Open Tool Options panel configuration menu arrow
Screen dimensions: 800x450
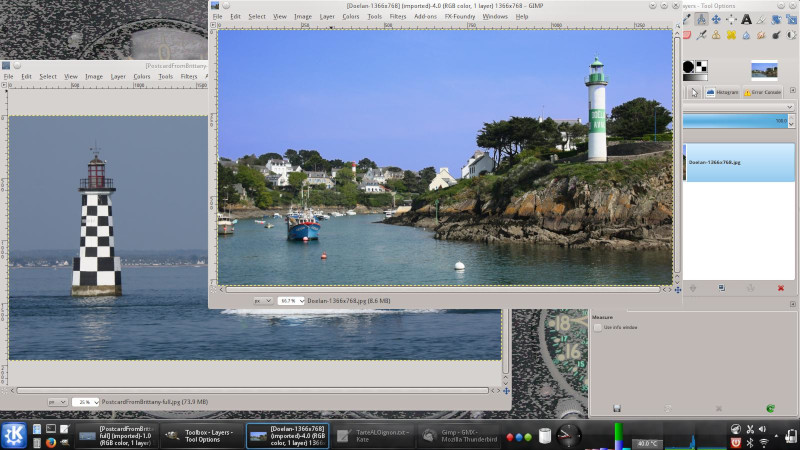pos(792,304)
